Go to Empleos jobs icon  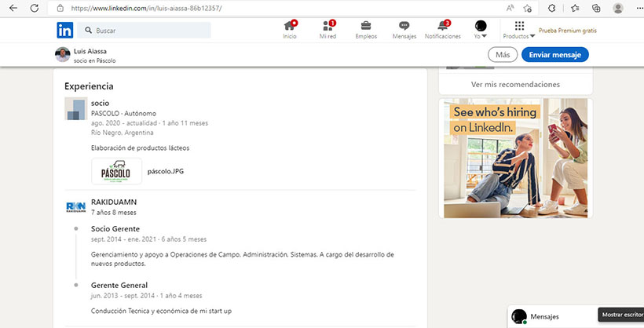tap(366, 30)
